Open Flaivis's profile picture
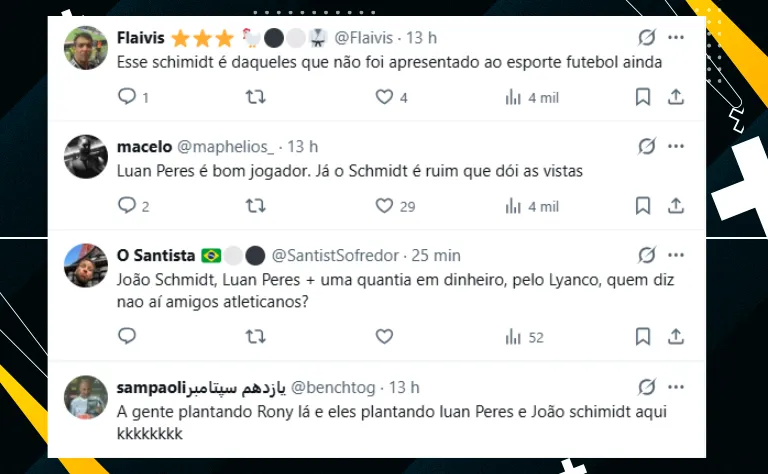 point(86,47)
